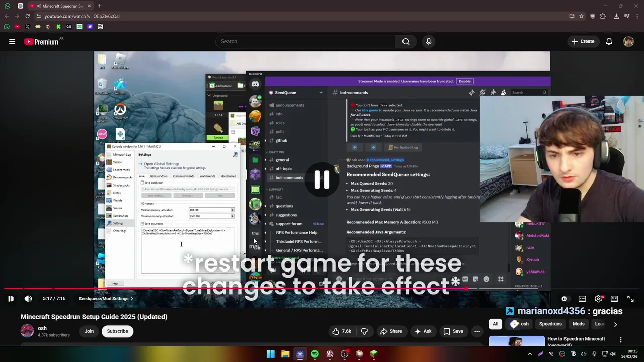Open the pinned WhatsApp browser tab
The height and width of the screenshot is (362, 644).
(7, 6)
